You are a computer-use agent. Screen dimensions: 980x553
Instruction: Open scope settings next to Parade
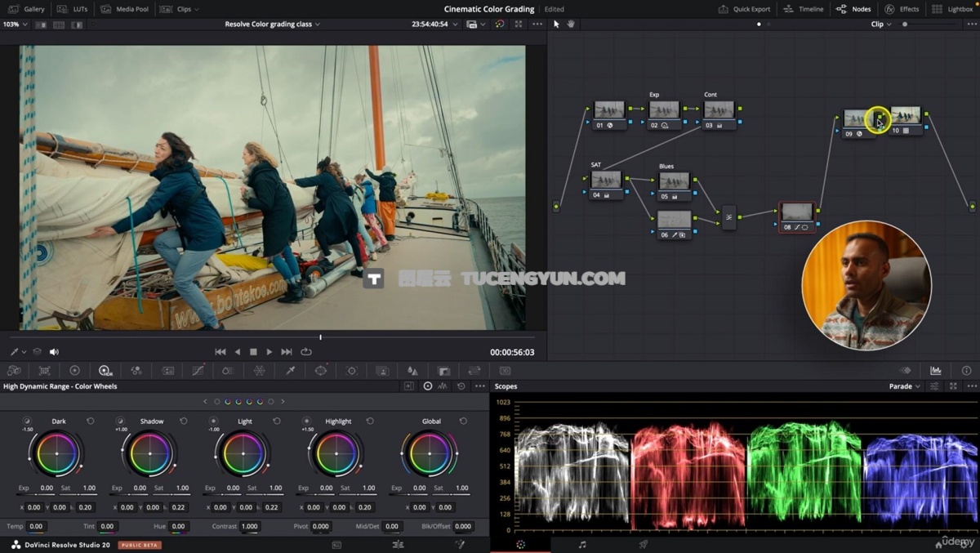tap(935, 386)
